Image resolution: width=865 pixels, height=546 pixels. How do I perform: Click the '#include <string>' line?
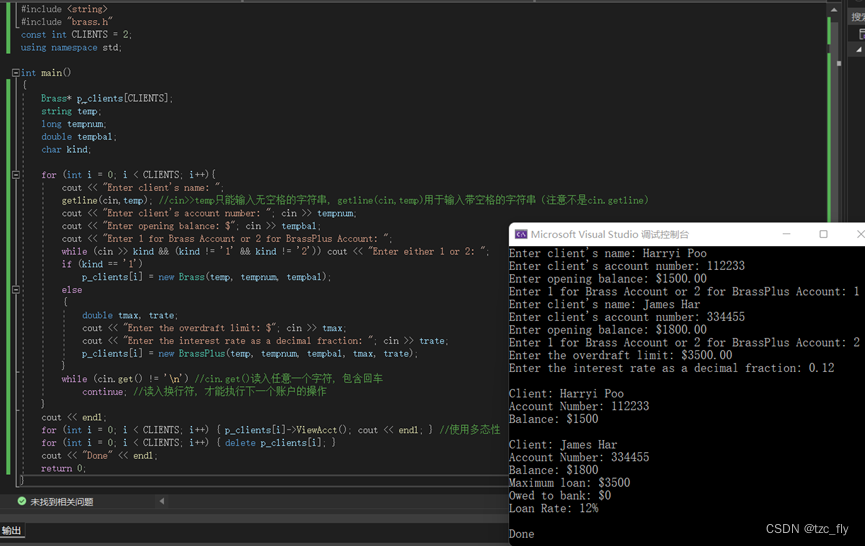pos(64,9)
